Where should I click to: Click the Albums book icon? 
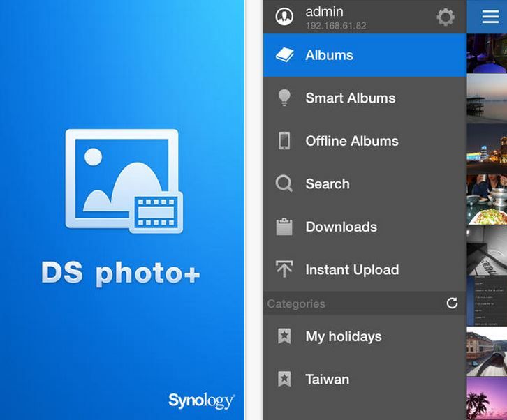(284, 55)
